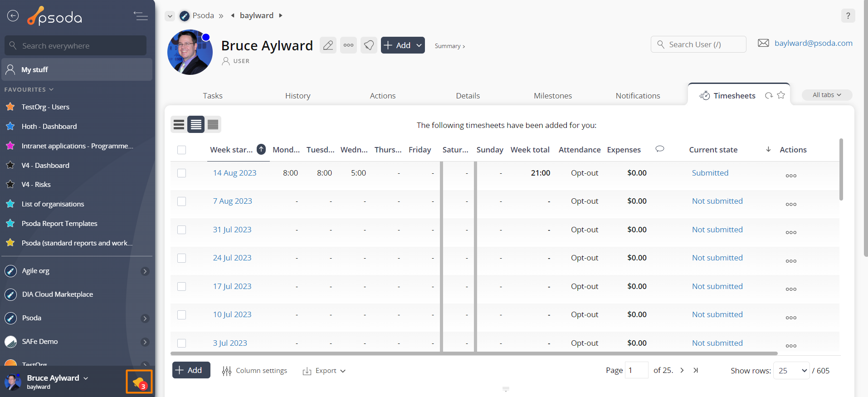The image size is (868, 397).
Task: Click the pencil edit icon next to Bruce Aylward
Action: [328, 45]
